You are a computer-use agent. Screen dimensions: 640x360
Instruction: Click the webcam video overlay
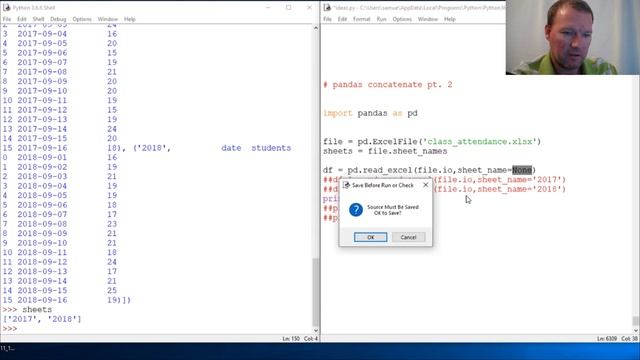click(x=573, y=37)
